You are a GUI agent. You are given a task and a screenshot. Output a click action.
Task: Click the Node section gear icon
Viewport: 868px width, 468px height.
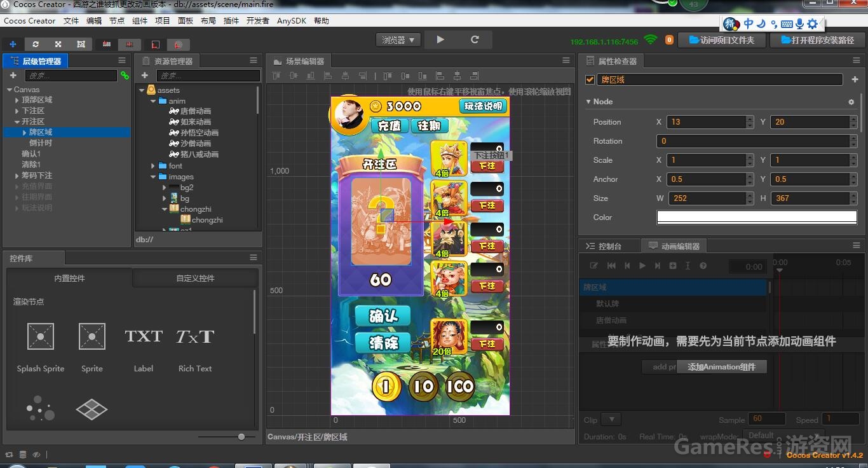[851, 102]
